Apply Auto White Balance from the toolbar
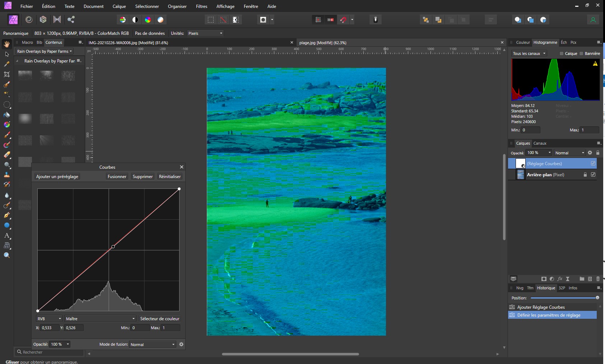605x364 pixels. click(x=160, y=20)
